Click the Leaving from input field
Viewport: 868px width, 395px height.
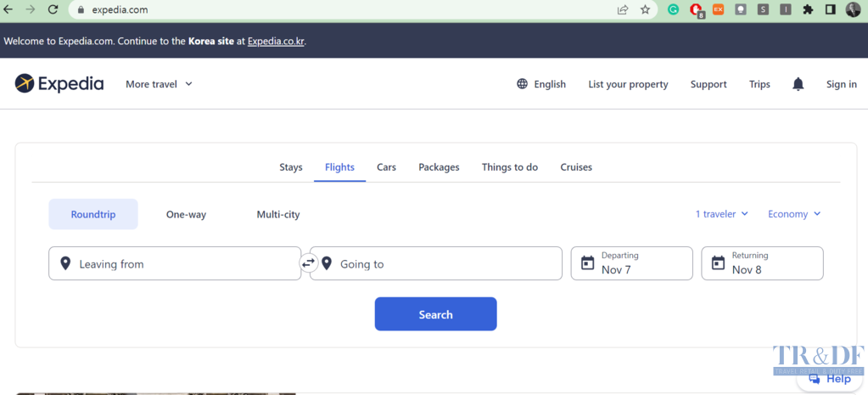click(175, 263)
